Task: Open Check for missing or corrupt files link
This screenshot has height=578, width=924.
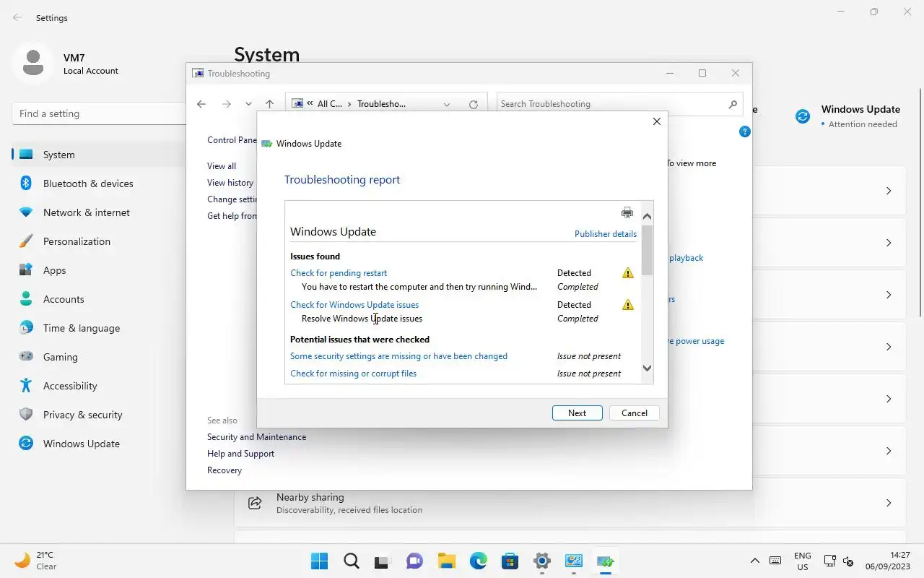Action: click(x=353, y=374)
